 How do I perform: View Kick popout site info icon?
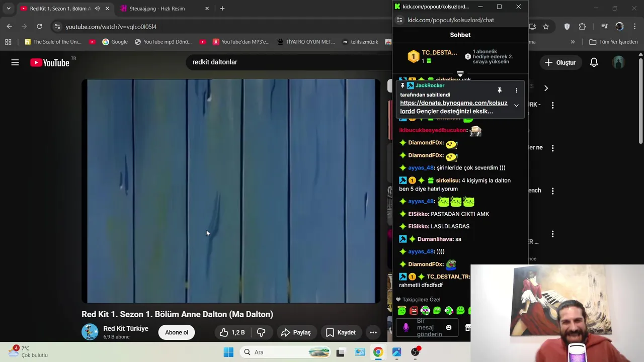(399, 20)
